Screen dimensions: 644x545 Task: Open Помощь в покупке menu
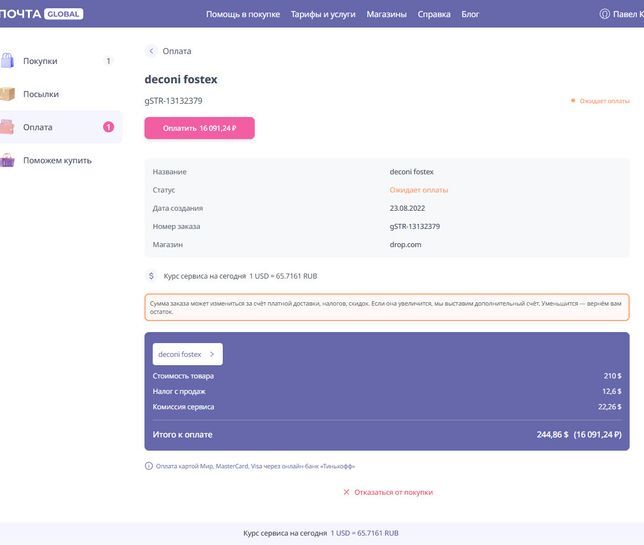click(x=243, y=14)
